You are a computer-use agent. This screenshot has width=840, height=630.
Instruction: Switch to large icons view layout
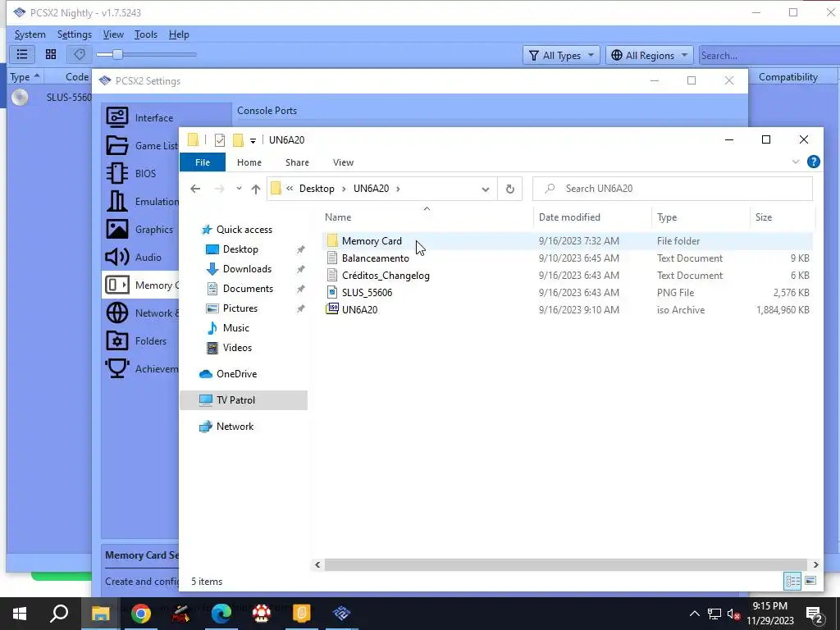click(x=810, y=581)
